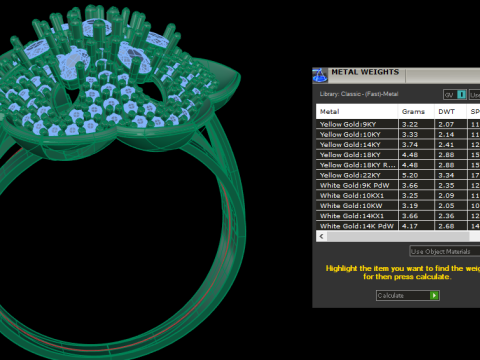Click the 2.41 DWT value
480x360 pixels.
click(446, 145)
